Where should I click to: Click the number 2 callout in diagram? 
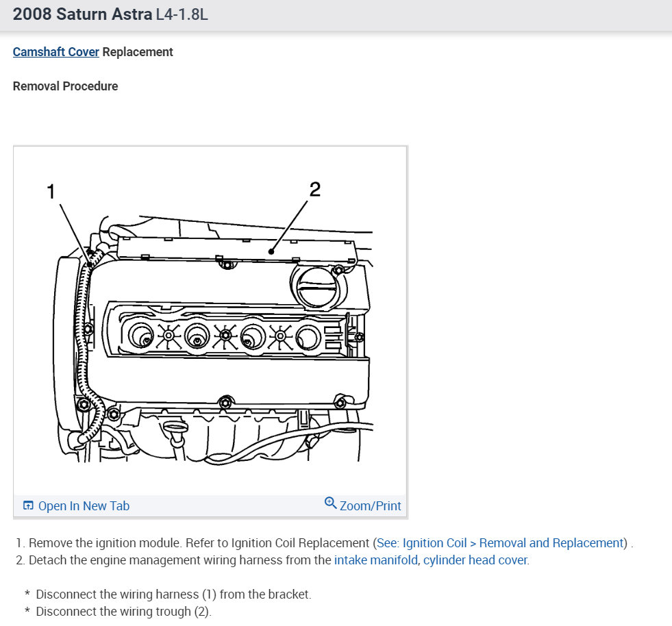click(316, 190)
